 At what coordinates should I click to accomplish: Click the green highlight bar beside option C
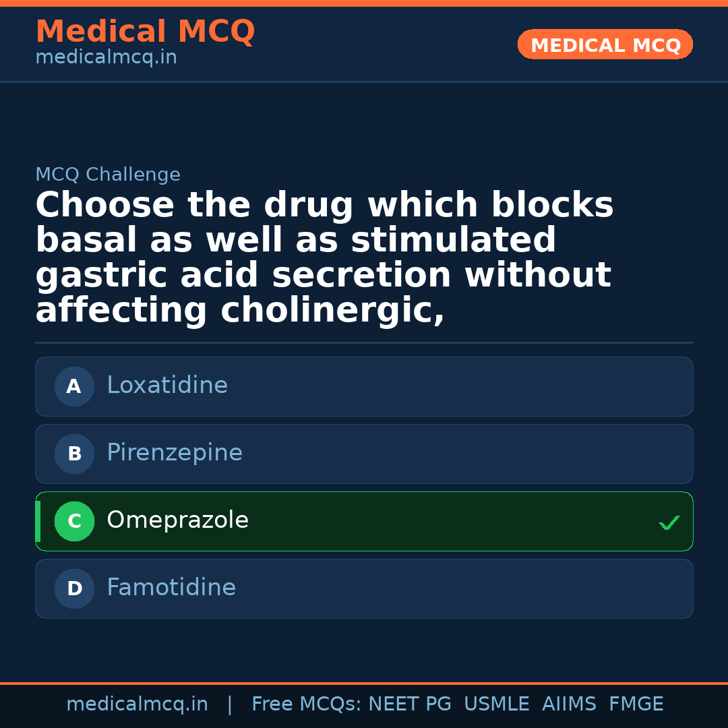click(x=38, y=521)
